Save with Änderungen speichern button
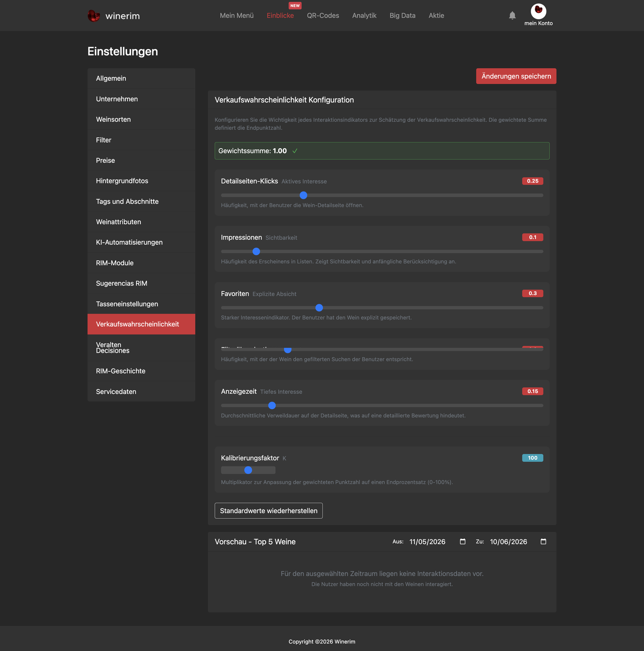The image size is (644, 651). click(x=516, y=76)
